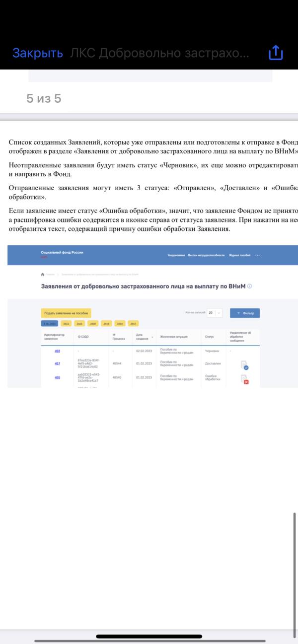Select the 2021 year tab
The height and width of the screenshot is (644, 298).
(x=79, y=323)
